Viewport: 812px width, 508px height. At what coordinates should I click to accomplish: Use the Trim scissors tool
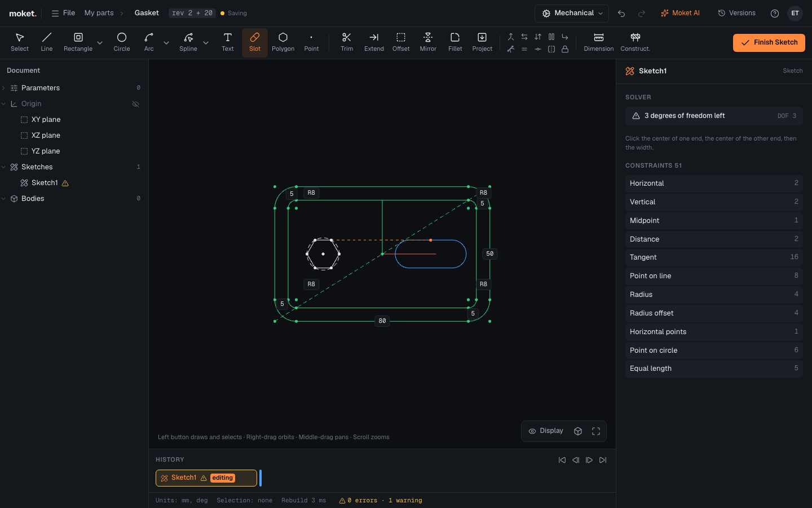coord(347,42)
